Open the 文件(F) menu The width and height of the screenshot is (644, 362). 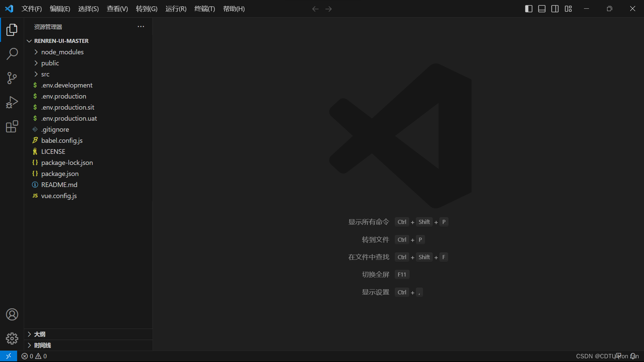point(32,9)
